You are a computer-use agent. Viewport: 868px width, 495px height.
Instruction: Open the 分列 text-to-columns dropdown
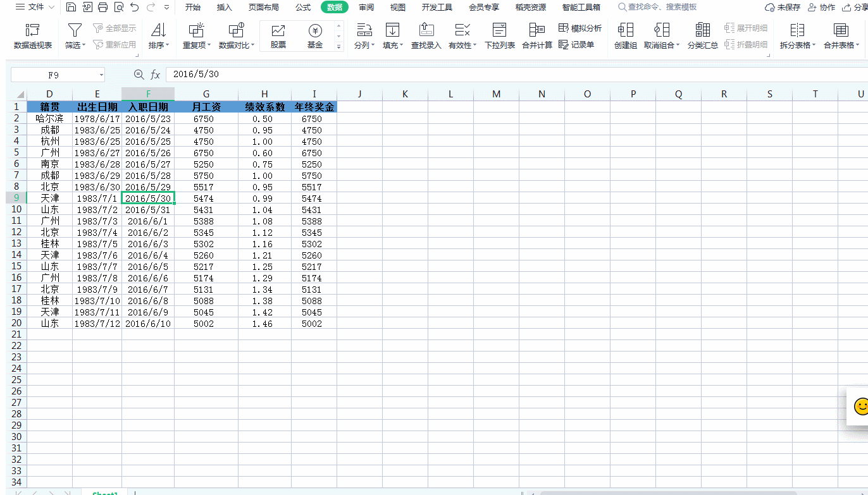[x=364, y=46]
